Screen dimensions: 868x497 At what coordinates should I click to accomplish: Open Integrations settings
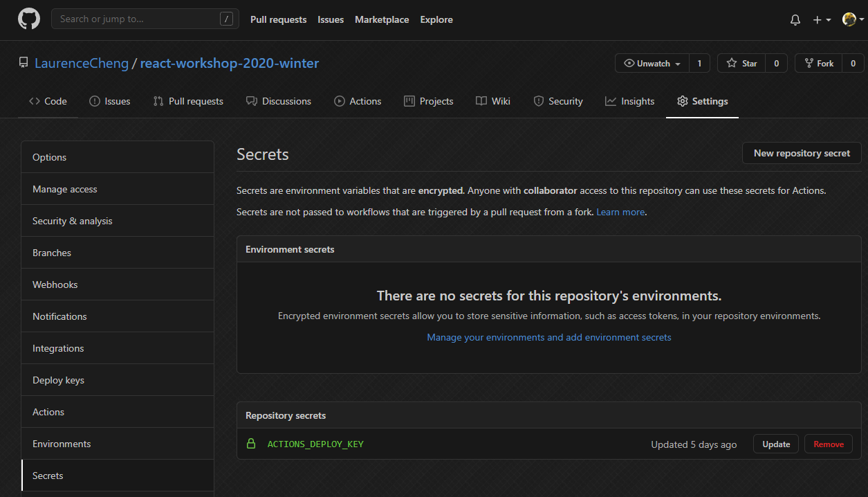pyautogui.click(x=118, y=348)
